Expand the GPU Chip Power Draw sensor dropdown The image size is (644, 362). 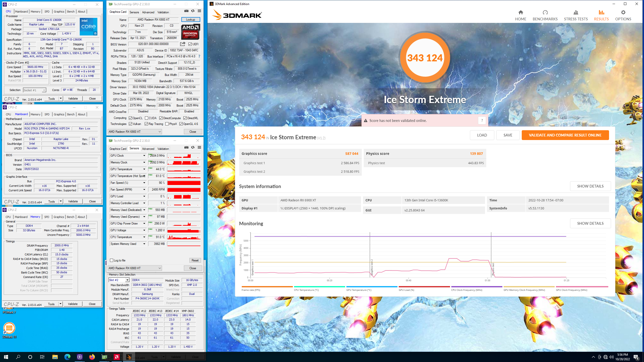tap(144, 223)
